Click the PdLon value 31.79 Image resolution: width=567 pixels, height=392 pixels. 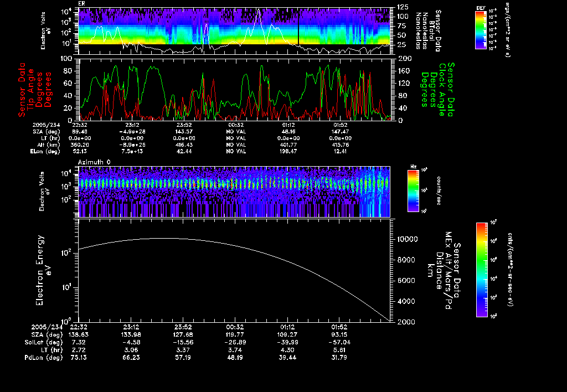(x=339, y=357)
